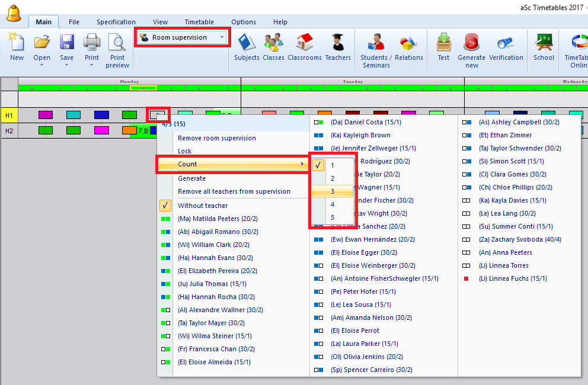
Task: Click the H2 row header
Action: (9, 130)
